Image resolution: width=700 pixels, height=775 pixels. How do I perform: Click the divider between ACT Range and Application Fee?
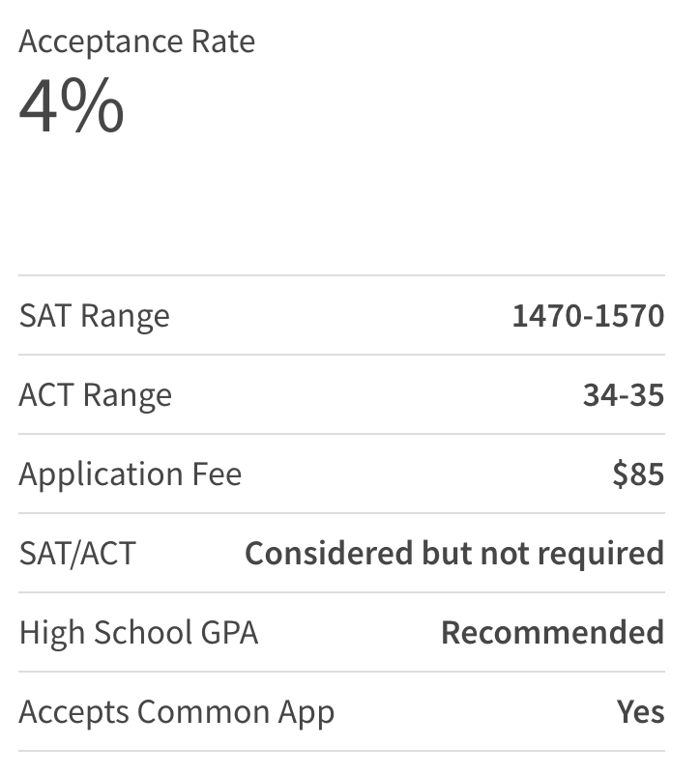(341, 434)
